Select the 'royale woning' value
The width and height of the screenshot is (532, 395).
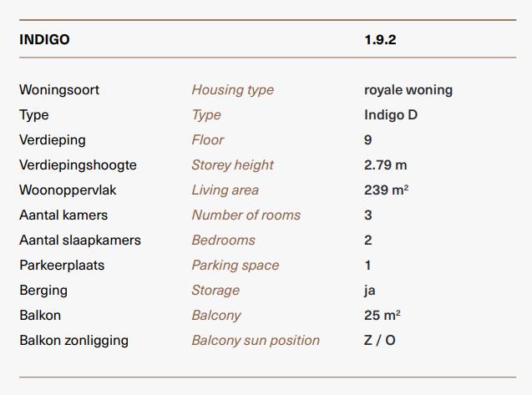point(408,90)
